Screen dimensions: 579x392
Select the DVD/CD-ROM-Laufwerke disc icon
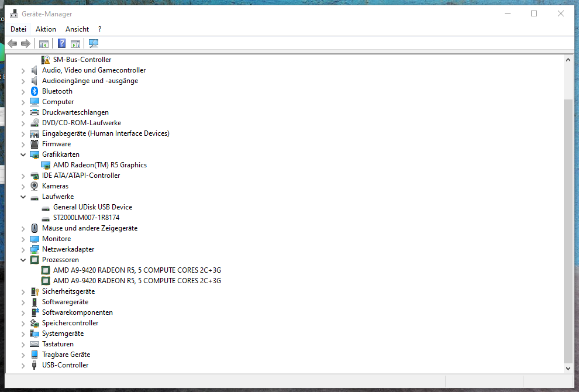35,123
